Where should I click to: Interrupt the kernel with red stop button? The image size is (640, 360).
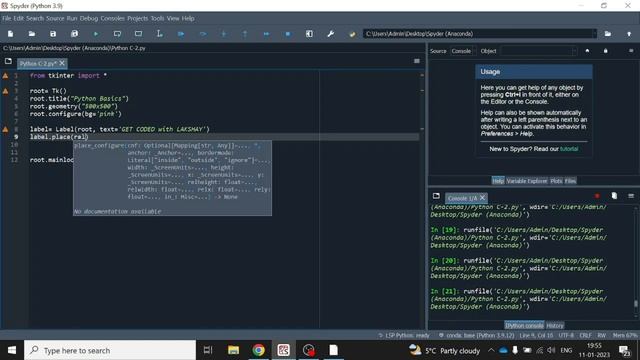[597, 196]
